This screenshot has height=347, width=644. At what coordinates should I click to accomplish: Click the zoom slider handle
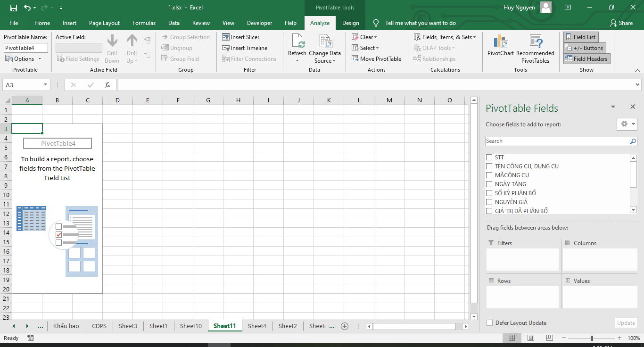tap(592, 338)
